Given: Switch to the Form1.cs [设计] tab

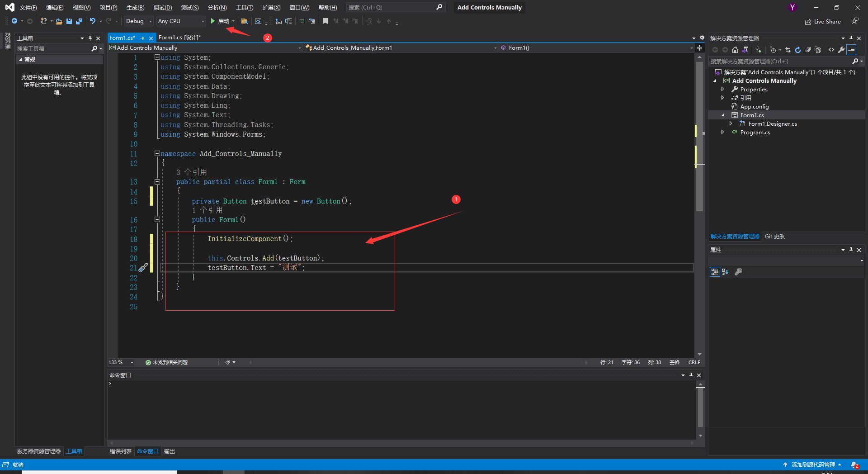Looking at the screenshot, I should tap(180, 38).
